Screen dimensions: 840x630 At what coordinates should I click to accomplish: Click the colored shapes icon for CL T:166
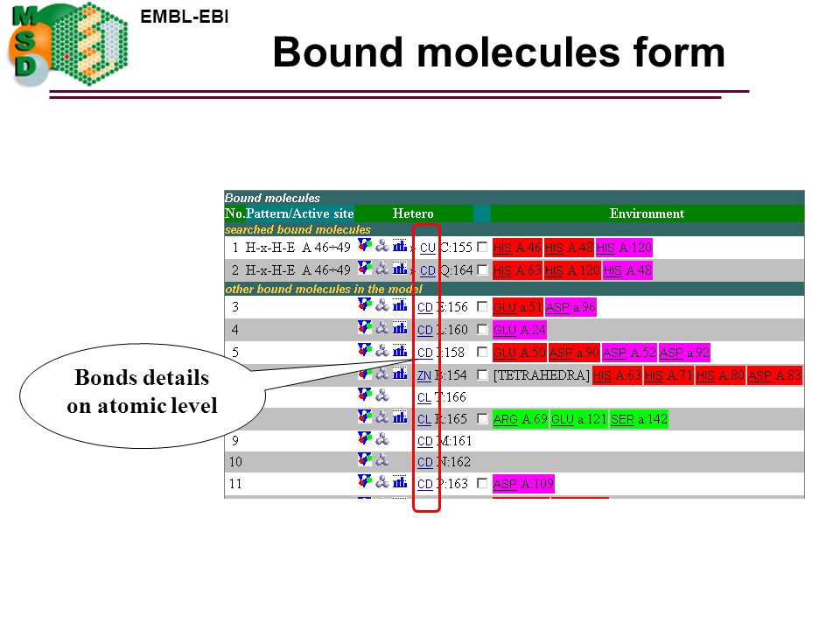[x=365, y=395]
